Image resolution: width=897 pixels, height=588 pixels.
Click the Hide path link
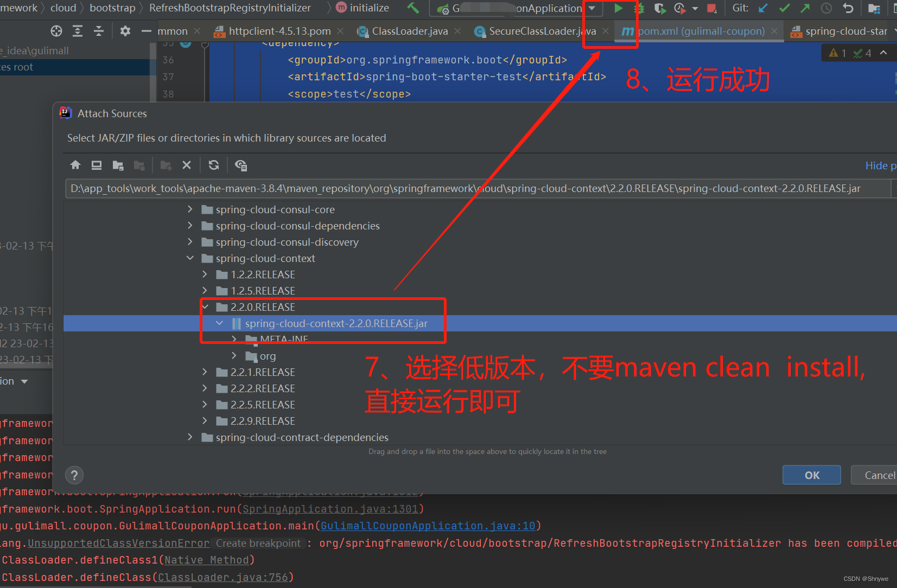(x=880, y=166)
